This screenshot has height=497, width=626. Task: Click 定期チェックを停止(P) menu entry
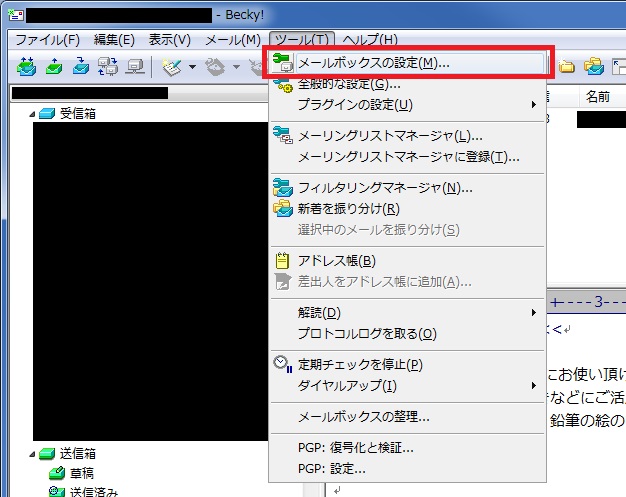(x=407, y=364)
